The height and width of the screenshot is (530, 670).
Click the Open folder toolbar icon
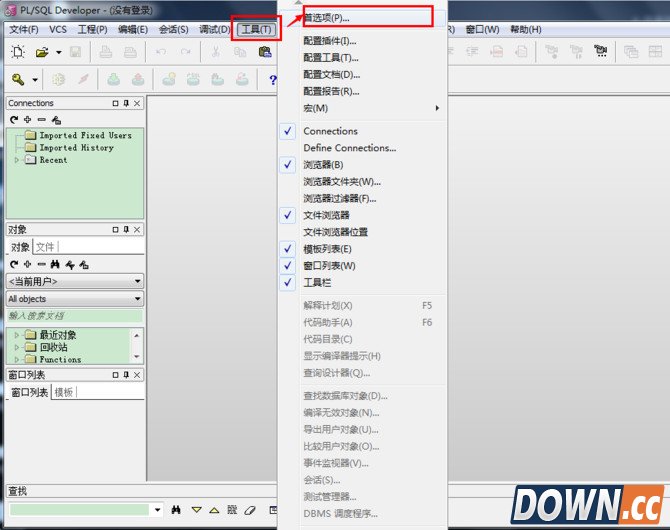coord(42,52)
